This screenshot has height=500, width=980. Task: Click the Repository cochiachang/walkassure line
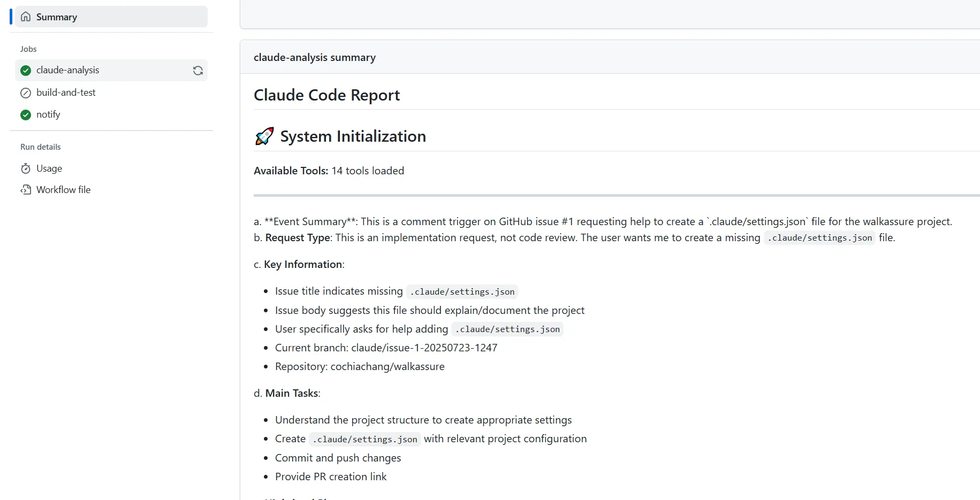point(360,366)
